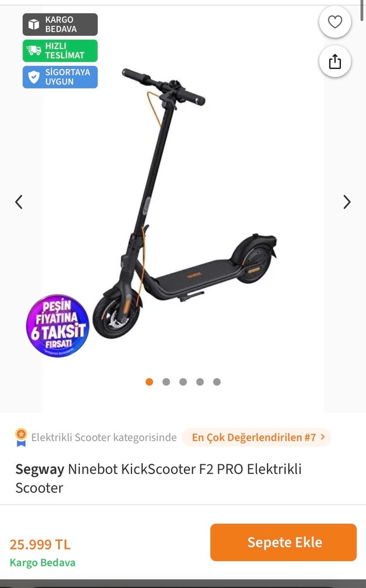This screenshot has height=588, width=366.
Task: Select the first image carousel dot
Action: pos(149,382)
